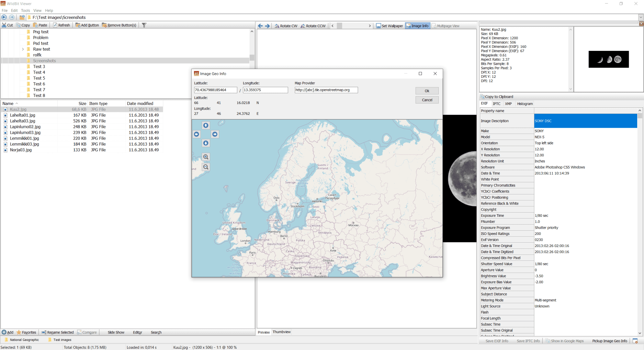
Task: Rotate the image clockwise
Action: click(x=286, y=26)
